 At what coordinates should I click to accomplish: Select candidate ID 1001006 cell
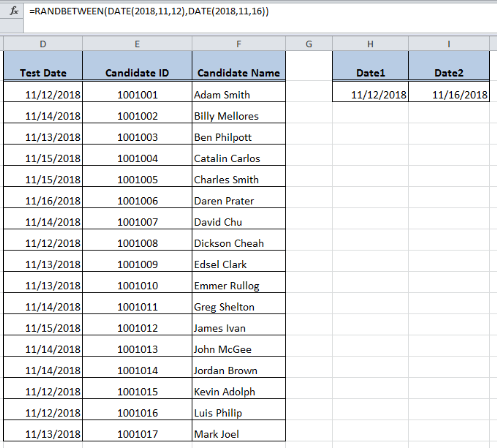coord(137,197)
